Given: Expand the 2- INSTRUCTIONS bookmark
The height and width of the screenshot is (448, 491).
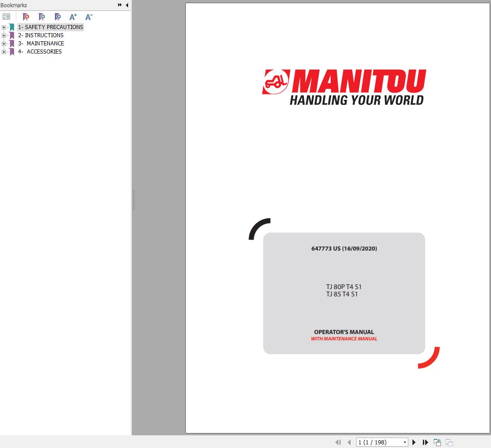Looking at the screenshot, I should coord(4,35).
